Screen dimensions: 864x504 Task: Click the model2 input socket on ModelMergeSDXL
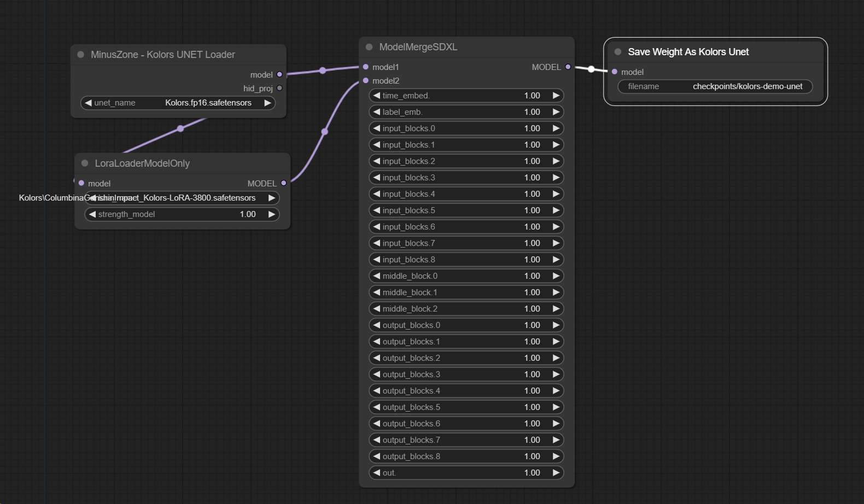(x=366, y=81)
